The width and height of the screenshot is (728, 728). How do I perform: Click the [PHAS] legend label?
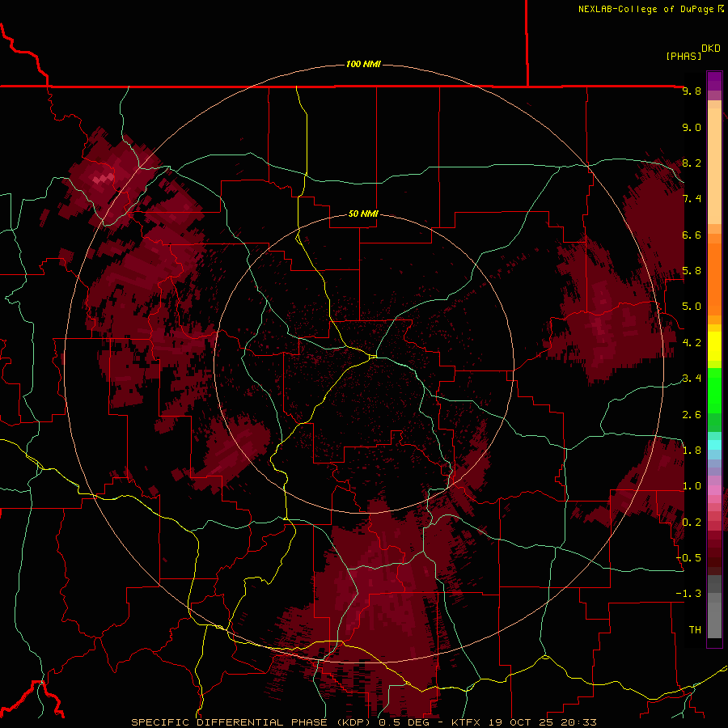(684, 56)
